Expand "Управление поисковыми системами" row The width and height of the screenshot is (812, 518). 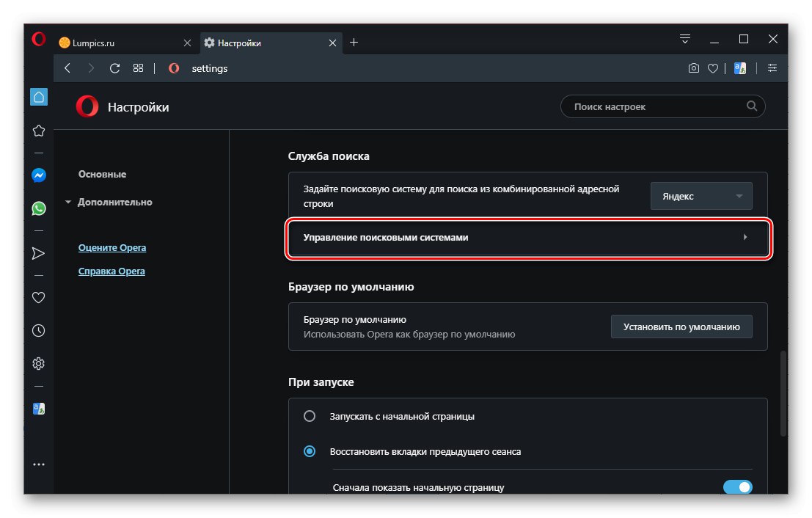pyautogui.click(x=527, y=238)
